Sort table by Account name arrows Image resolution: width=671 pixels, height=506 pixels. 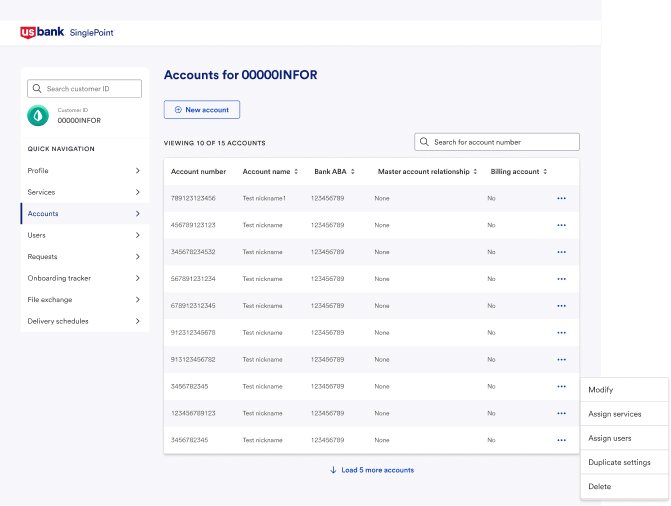pos(296,172)
